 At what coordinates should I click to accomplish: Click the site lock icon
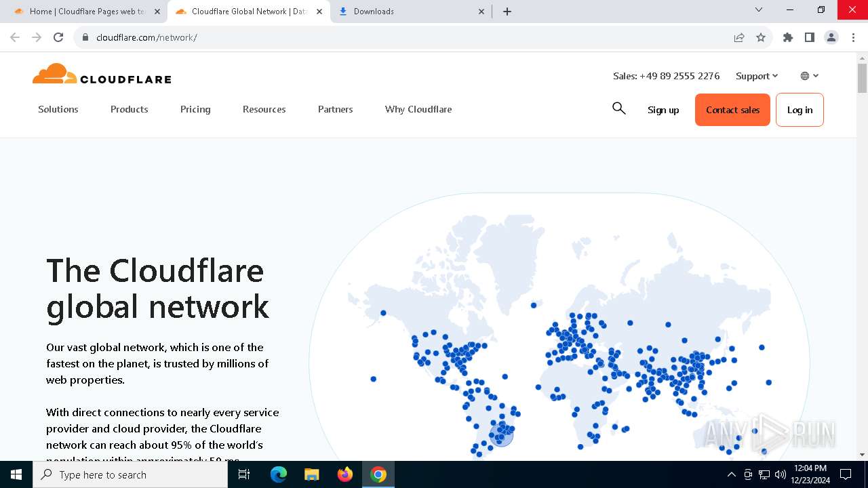[85, 37]
